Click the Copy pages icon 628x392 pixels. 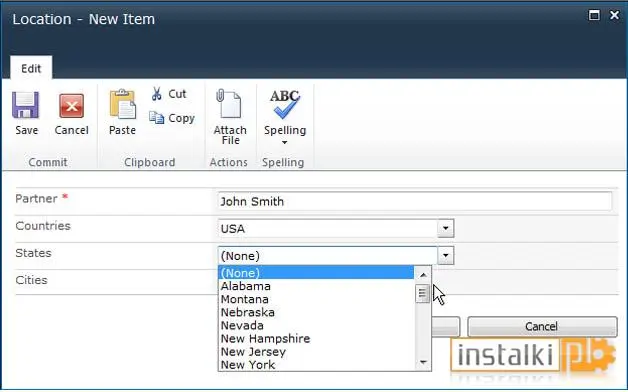pos(157,118)
